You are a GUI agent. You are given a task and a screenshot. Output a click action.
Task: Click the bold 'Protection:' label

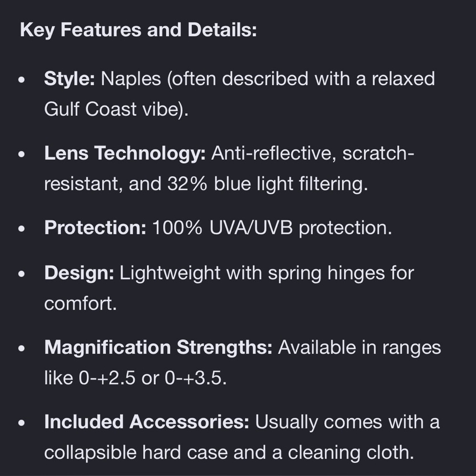click(95, 228)
